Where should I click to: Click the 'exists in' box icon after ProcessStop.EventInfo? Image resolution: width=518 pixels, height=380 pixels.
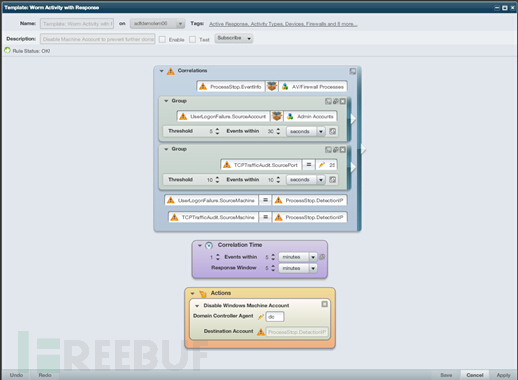272,87
